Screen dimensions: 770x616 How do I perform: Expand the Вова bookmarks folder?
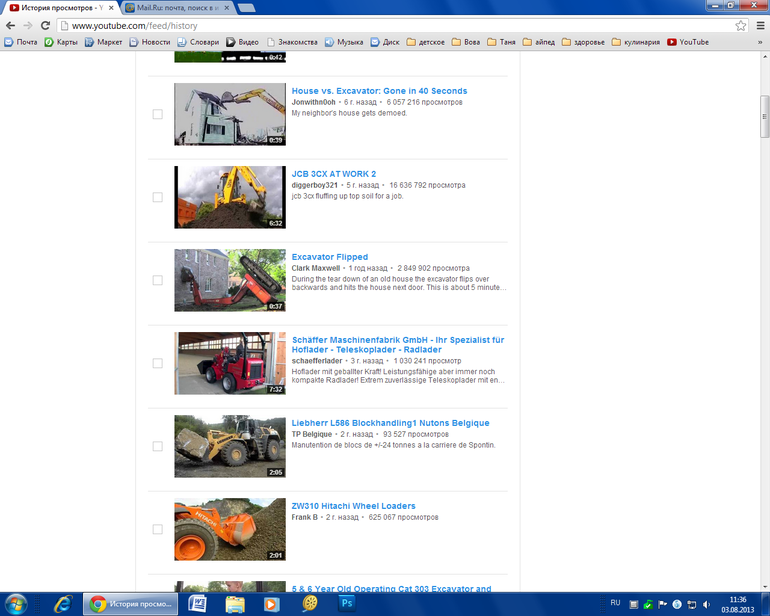point(466,42)
